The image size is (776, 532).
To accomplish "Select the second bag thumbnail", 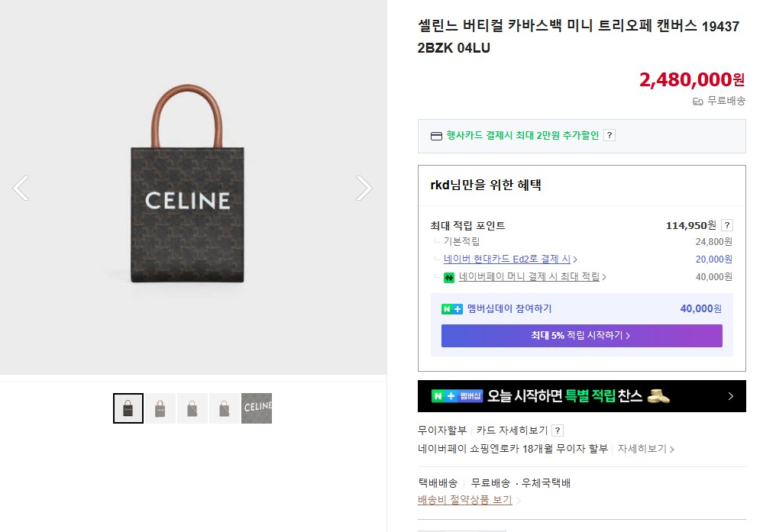I will coord(160,408).
